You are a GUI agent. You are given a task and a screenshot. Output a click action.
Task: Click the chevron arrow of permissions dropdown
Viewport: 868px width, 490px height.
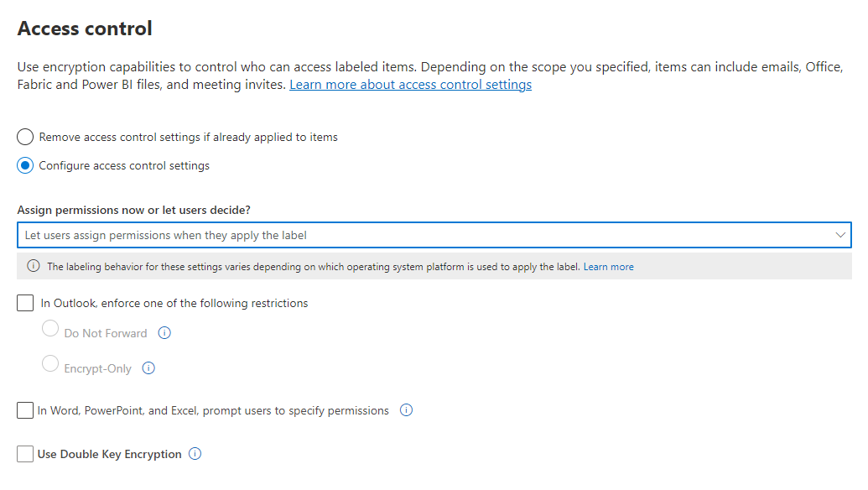point(841,235)
